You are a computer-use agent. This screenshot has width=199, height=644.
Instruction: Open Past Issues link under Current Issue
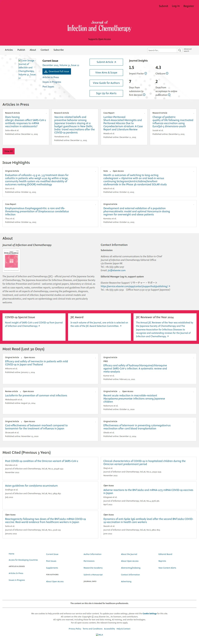(48, 87)
